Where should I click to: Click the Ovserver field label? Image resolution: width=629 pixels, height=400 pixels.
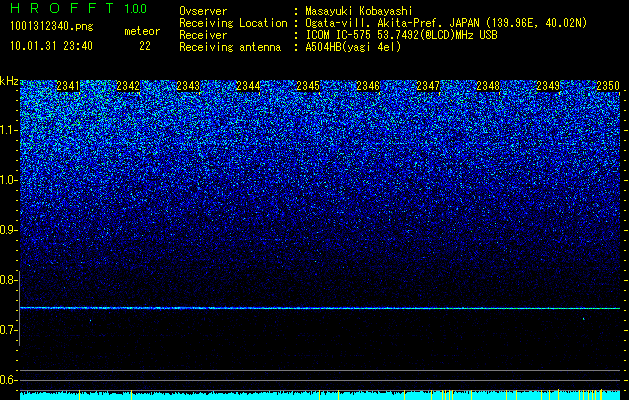pyautogui.click(x=203, y=11)
